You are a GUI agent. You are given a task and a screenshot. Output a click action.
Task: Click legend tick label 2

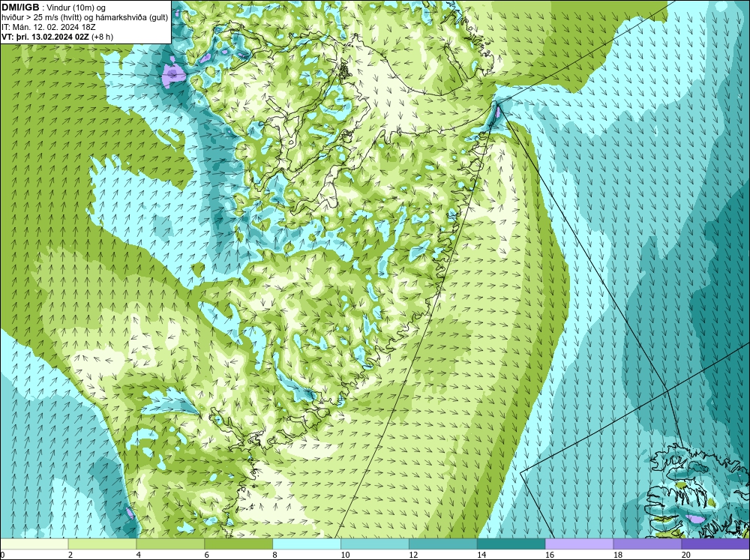pyautogui.click(x=70, y=555)
